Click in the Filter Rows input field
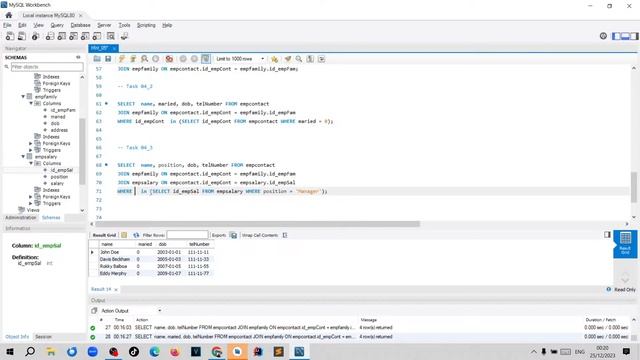640x360 pixels. (187, 235)
